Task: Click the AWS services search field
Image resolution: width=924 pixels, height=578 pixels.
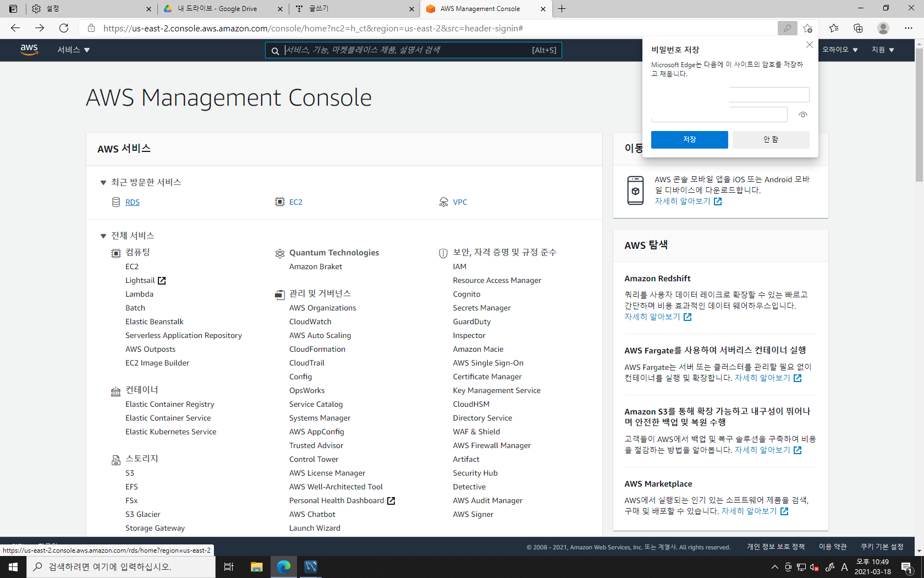Action: click(x=413, y=50)
